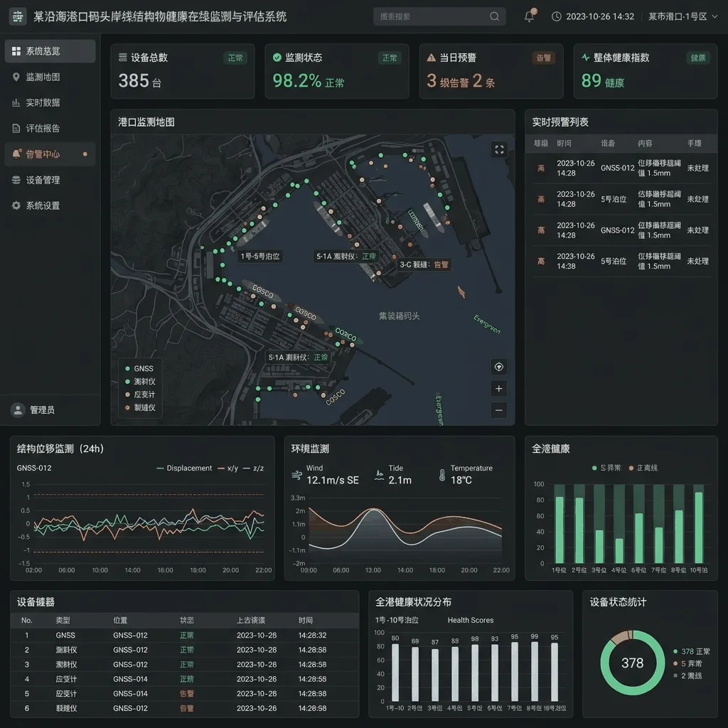Click the 集装箱码头 label on the map

pyautogui.click(x=400, y=316)
